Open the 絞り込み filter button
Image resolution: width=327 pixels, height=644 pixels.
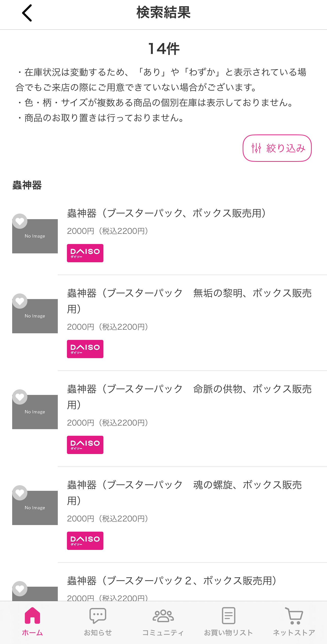click(x=277, y=148)
